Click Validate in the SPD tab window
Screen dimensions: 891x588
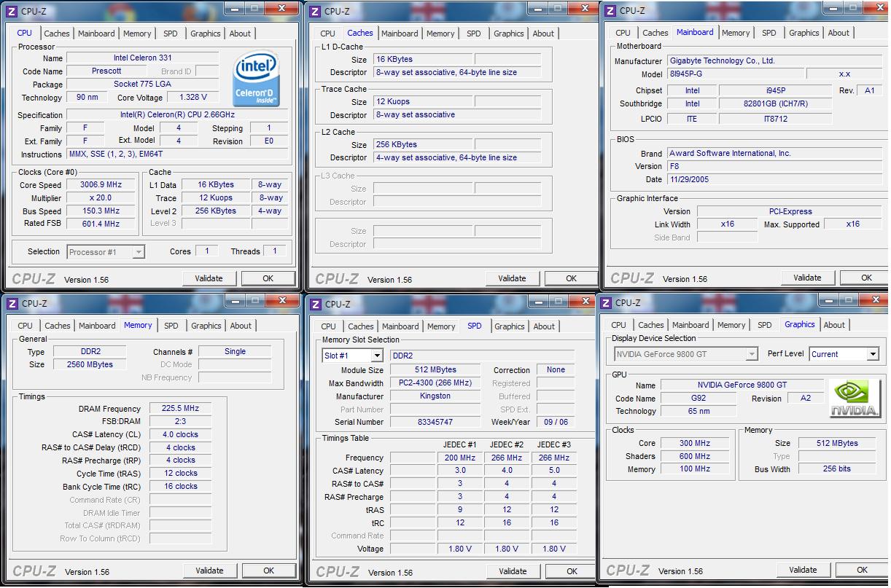pyautogui.click(x=513, y=571)
